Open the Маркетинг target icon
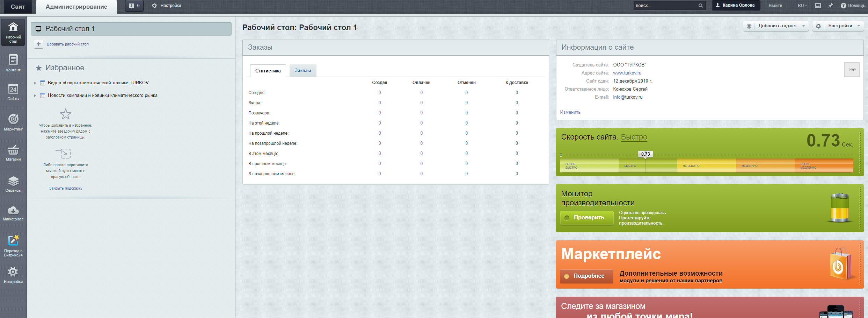868x318 pixels. pyautogui.click(x=13, y=122)
